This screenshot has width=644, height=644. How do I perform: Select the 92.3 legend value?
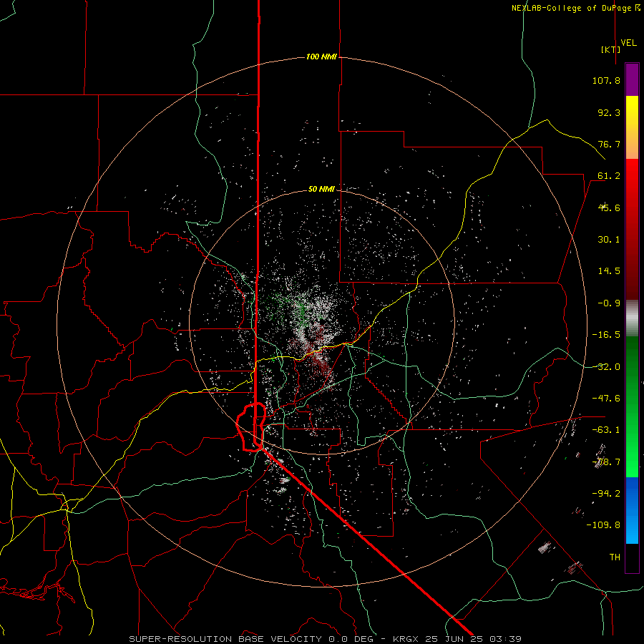pyautogui.click(x=609, y=112)
